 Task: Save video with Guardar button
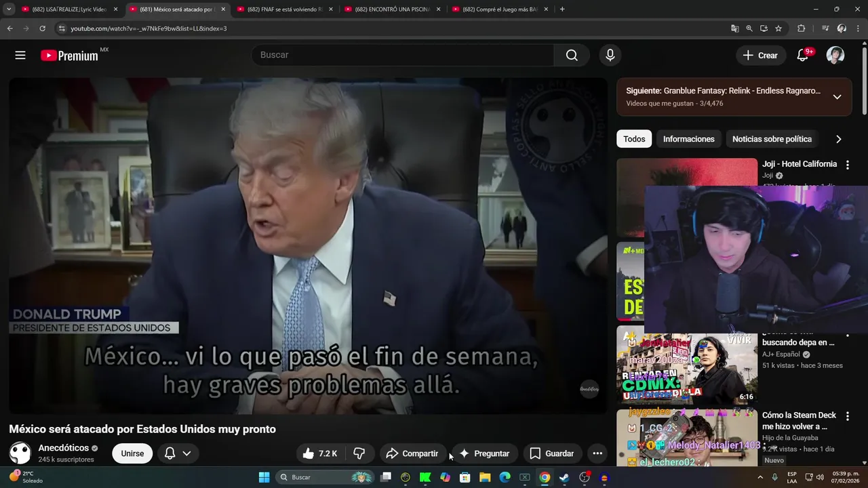(551, 453)
